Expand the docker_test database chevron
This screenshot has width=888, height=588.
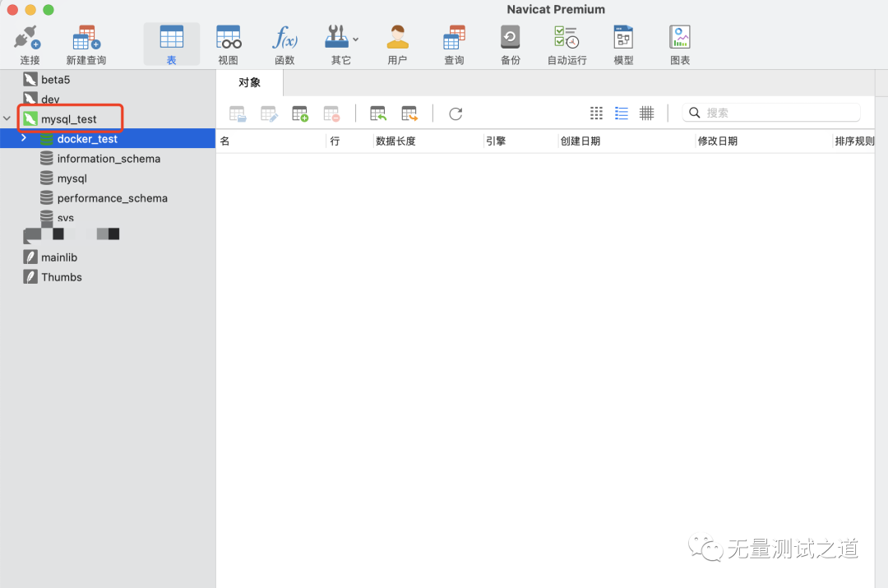(x=23, y=137)
